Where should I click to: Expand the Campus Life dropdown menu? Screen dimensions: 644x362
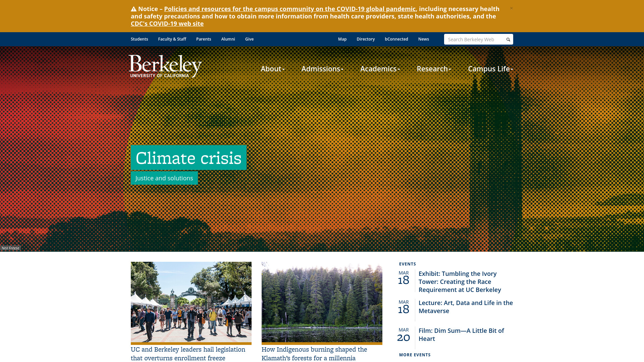click(490, 69)
